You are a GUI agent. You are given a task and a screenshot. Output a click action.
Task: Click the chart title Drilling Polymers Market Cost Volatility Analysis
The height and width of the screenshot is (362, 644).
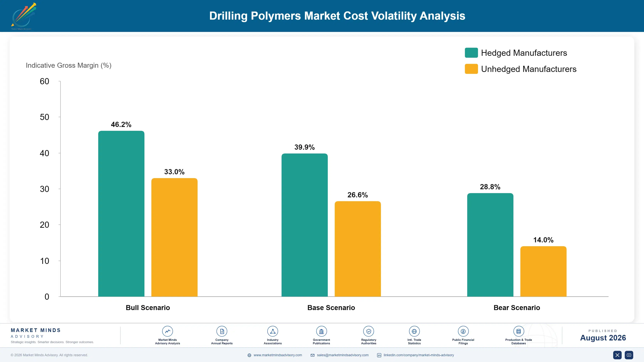pos(337,16)
